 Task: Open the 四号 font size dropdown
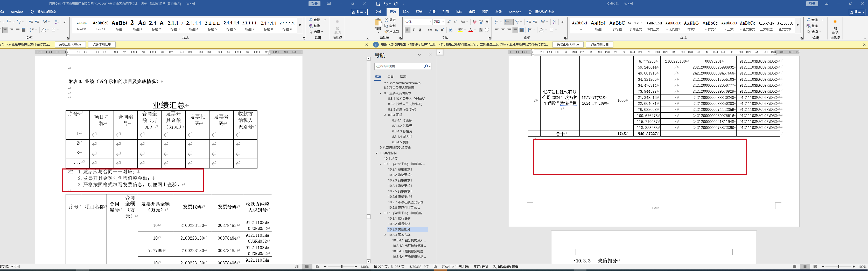click(443, 22)
